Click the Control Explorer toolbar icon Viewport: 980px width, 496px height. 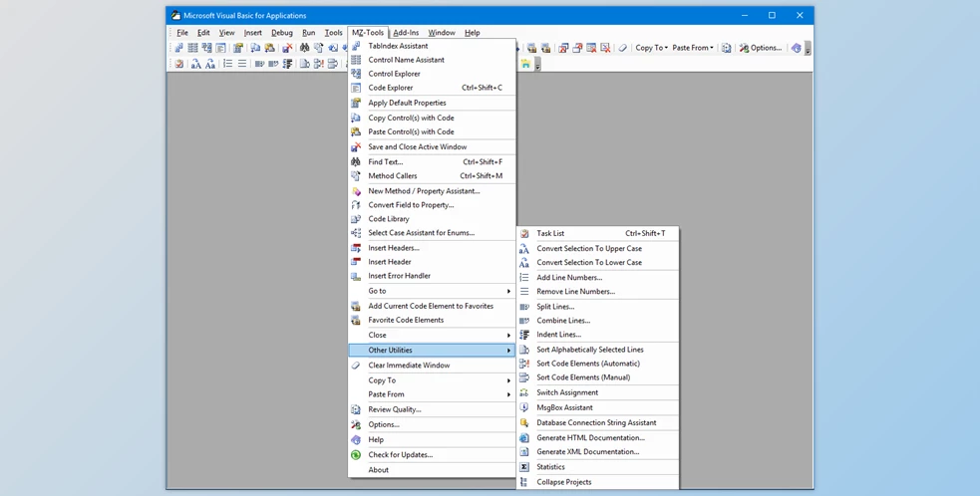click(206, 48)
